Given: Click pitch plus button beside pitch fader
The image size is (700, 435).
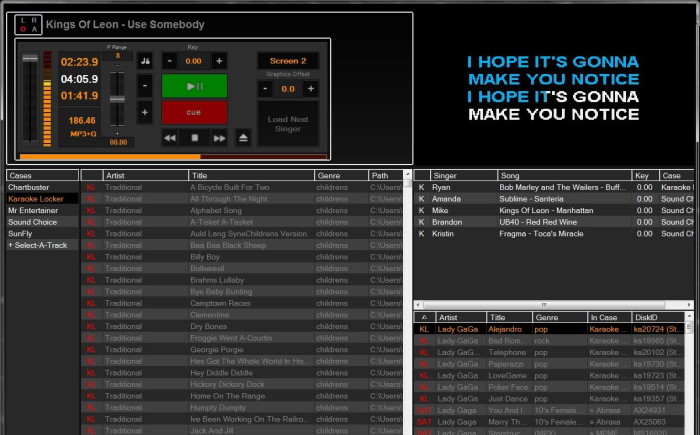Looking at the screenshot, I should point(145,112).
